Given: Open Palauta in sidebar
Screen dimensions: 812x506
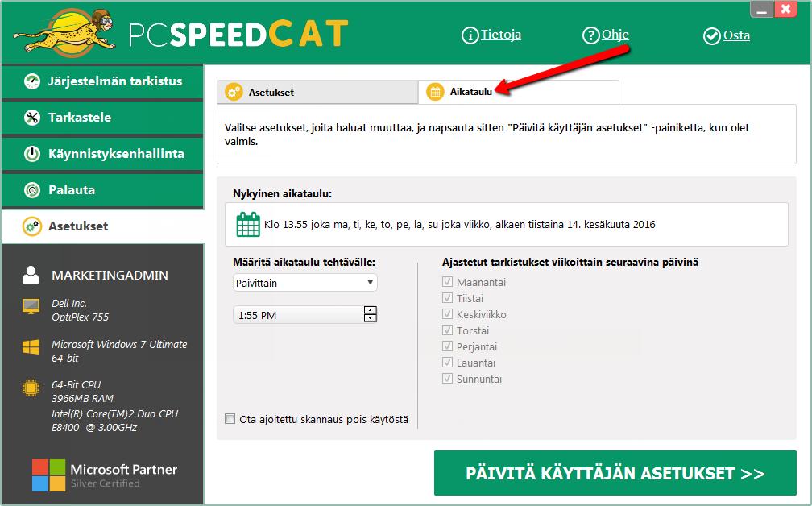Looking at the screenshot, I should pyautogui.click(x=102, y=190).
